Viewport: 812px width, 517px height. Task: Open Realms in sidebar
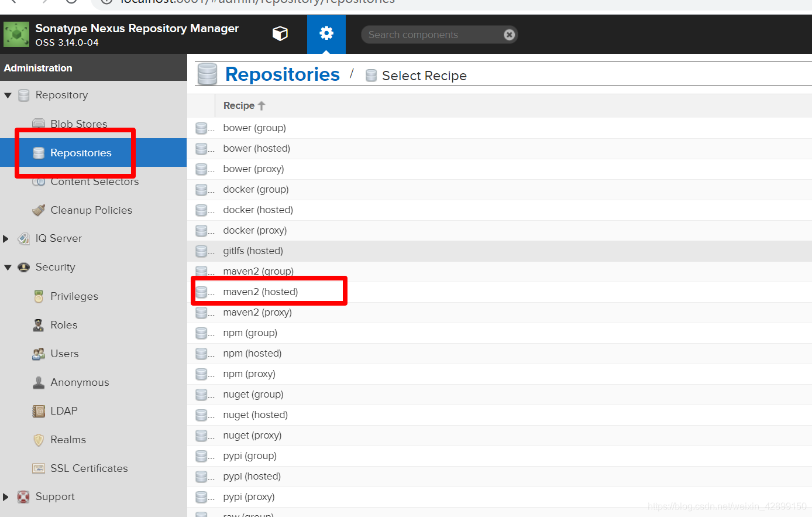point(68,440)
